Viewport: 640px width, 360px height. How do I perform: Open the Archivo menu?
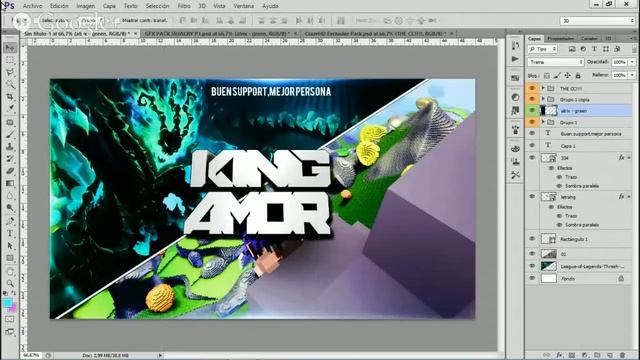tap(32, 6)
